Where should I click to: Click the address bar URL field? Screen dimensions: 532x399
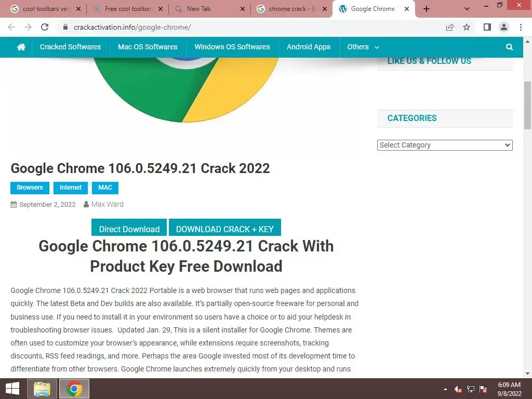[x=251, y=27]
